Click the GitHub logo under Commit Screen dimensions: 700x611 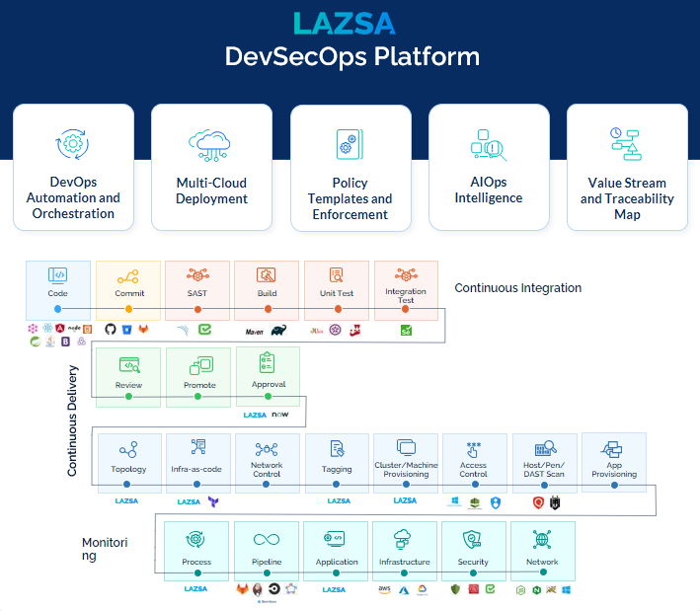(x=111, y=330)
